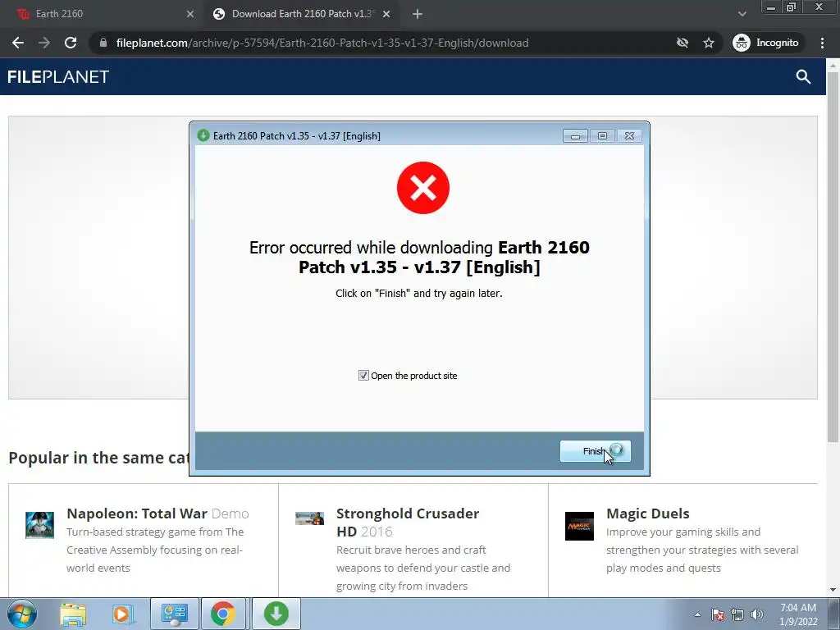Image resolution: width=840 pixels, height=630 pixels.
Task: Open the FilePlanet search icon
Action: (x=803, y=77)
